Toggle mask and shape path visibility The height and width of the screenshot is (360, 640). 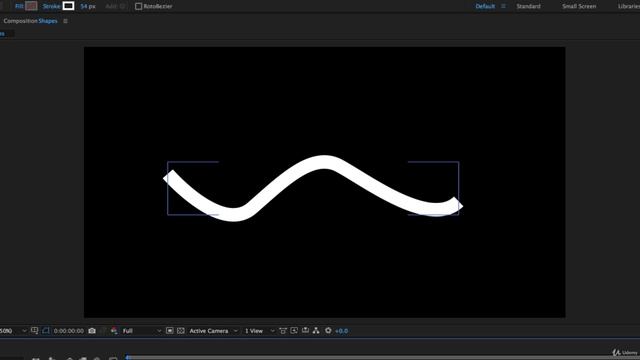coord(46,331)
